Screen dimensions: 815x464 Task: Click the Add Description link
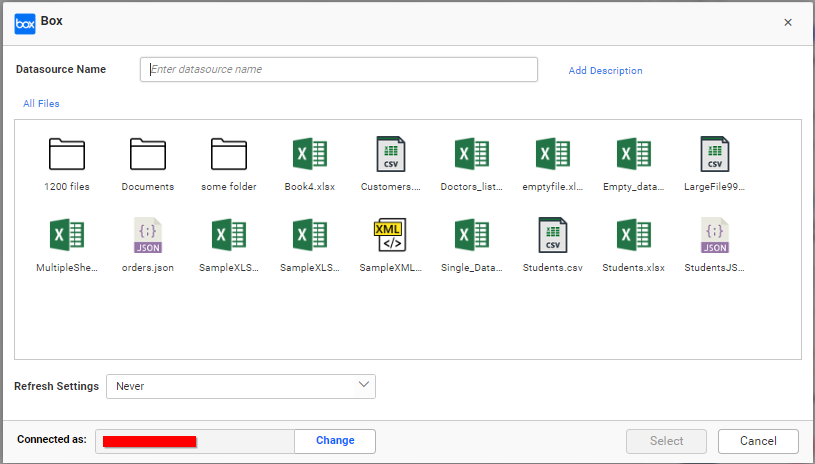605,71
